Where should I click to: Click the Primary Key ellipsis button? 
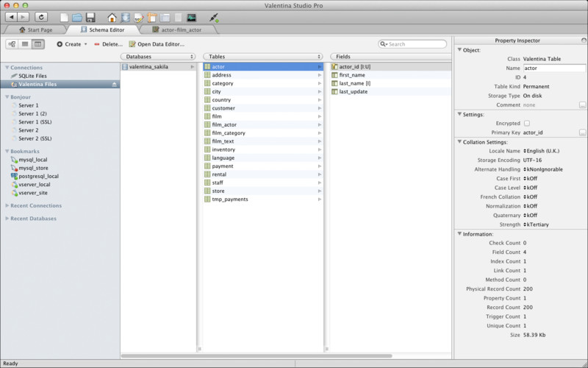coord(582,132)
